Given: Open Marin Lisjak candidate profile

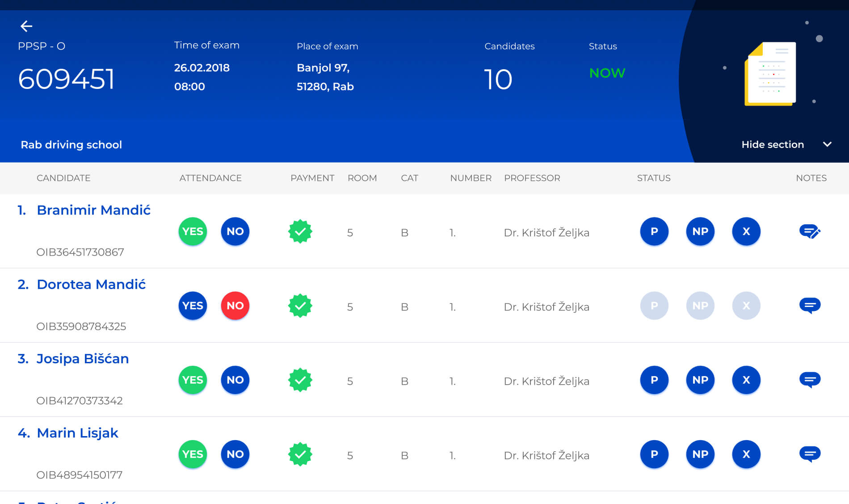Looking at the screenshot, I should 77,433.
